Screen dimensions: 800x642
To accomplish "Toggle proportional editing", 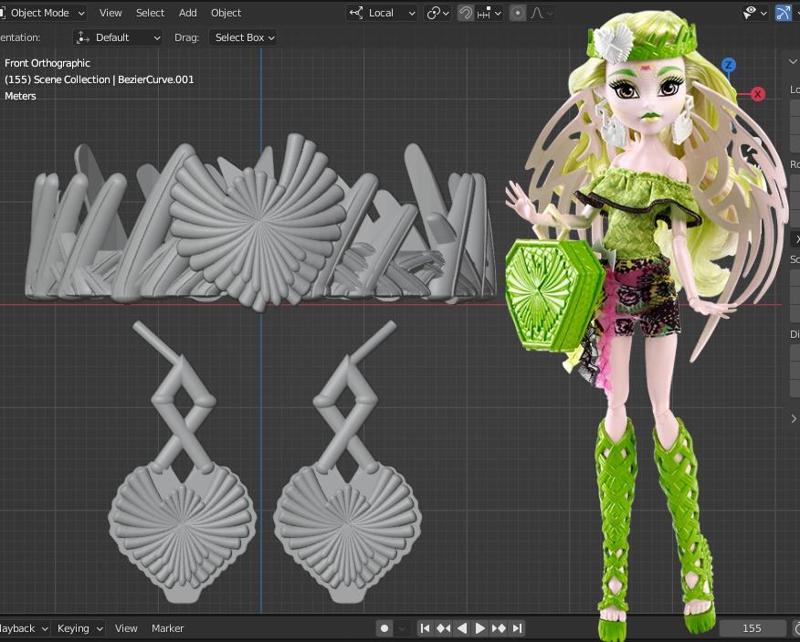I will point(517,13).
